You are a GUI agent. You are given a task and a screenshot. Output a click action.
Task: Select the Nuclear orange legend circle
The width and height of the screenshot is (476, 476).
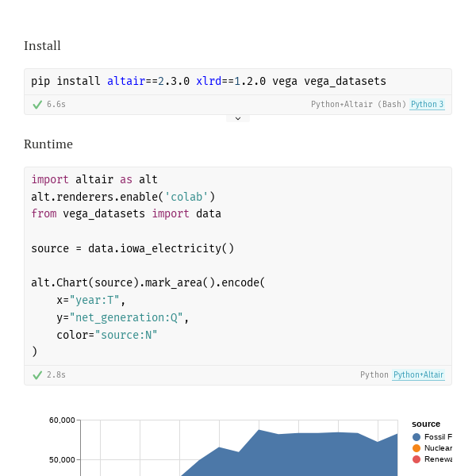pyautogui.click(x=416, y=448)
